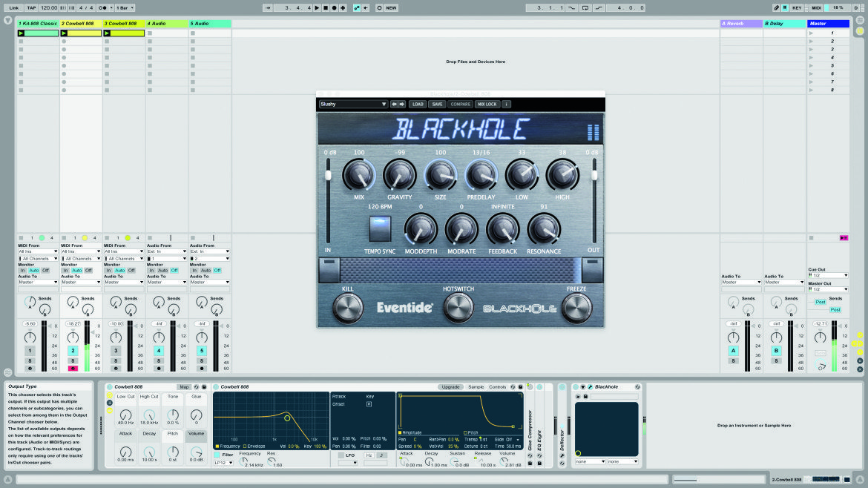
Task: Click the arrangement record button in transport
Action: tap(334, 7)
